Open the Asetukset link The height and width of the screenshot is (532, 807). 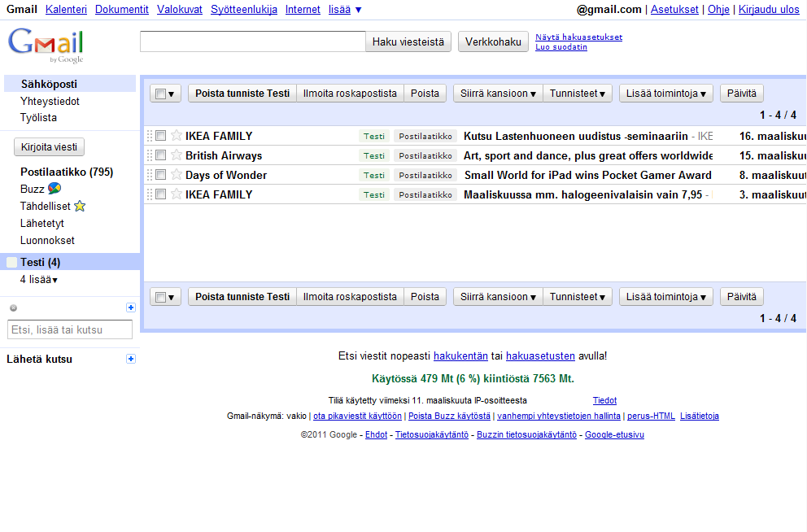tap(674, 9)
